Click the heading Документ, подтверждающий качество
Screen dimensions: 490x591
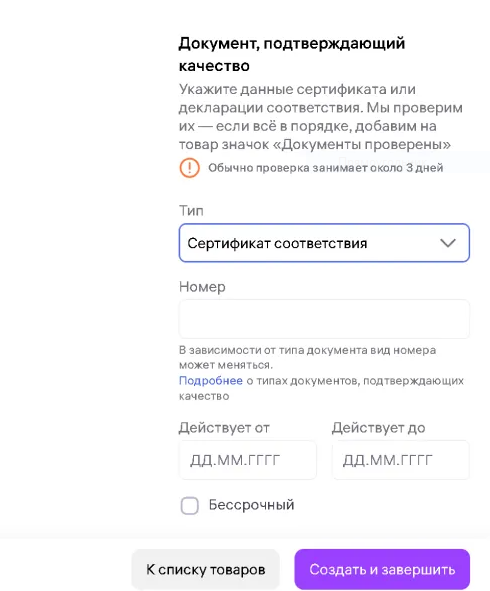pyautogui.click(x=292, y=54)
